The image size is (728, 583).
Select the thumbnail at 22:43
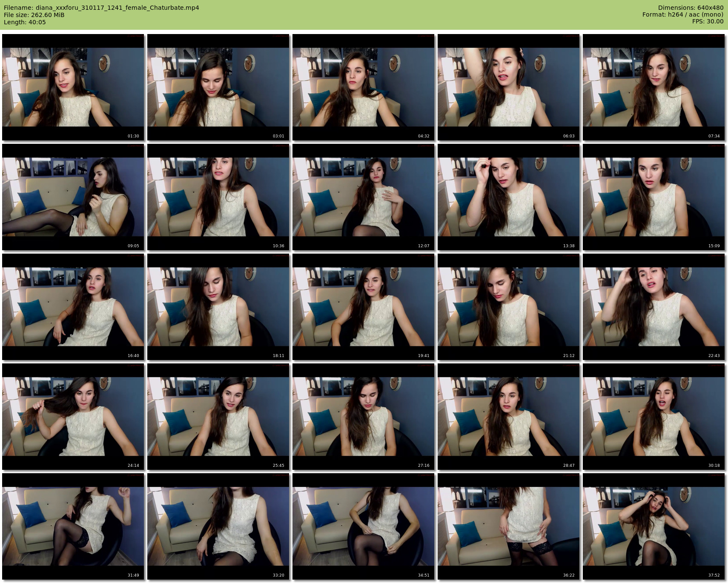(x=654, y=307)
